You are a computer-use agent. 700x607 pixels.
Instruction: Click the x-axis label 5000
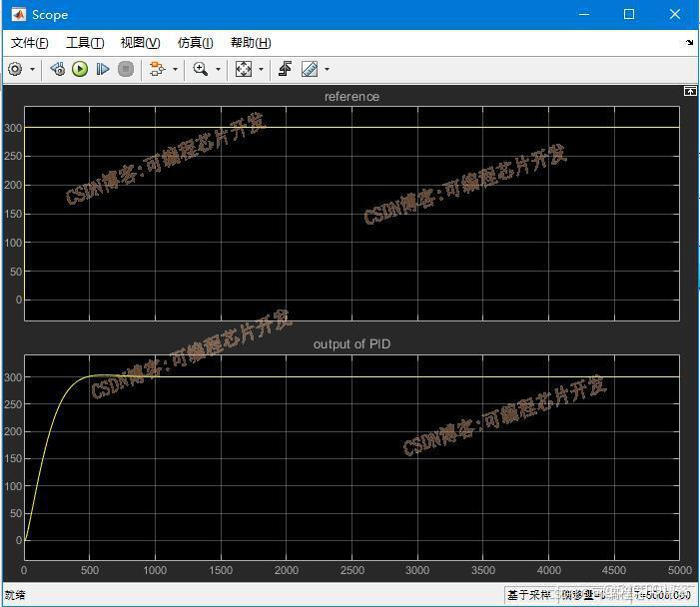click(x=679, y=570)
